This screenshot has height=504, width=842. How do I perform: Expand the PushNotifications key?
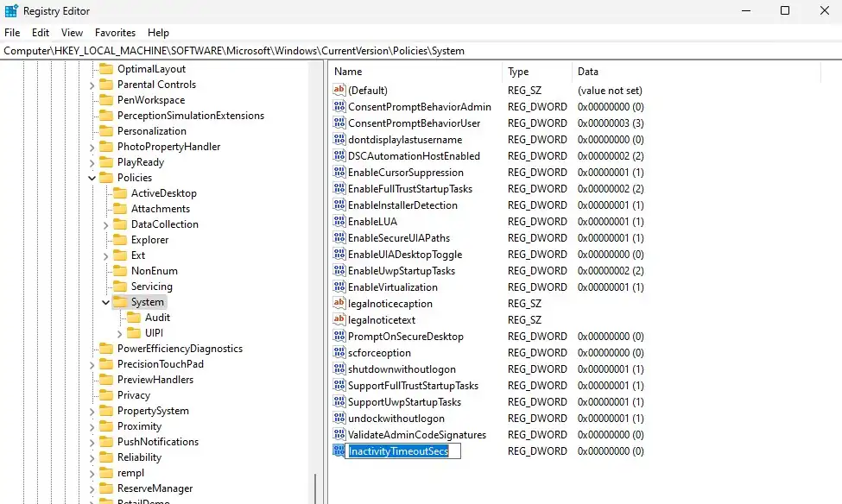point(92,443)
